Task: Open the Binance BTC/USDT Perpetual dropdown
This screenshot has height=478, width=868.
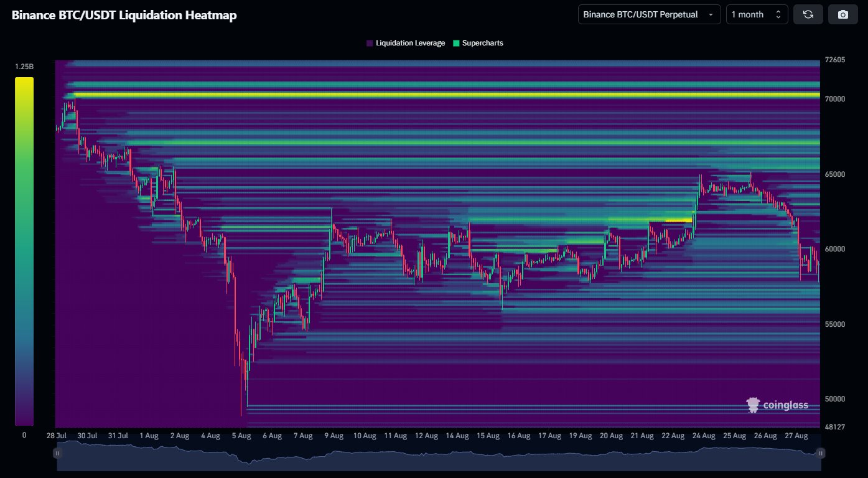Action: point(649,14)
